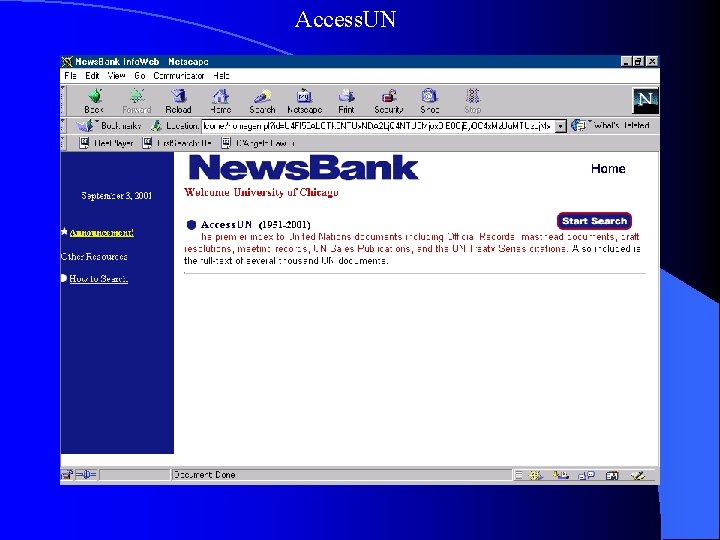Expand the Location URL dropdown arrow

(x=561, y=126)
